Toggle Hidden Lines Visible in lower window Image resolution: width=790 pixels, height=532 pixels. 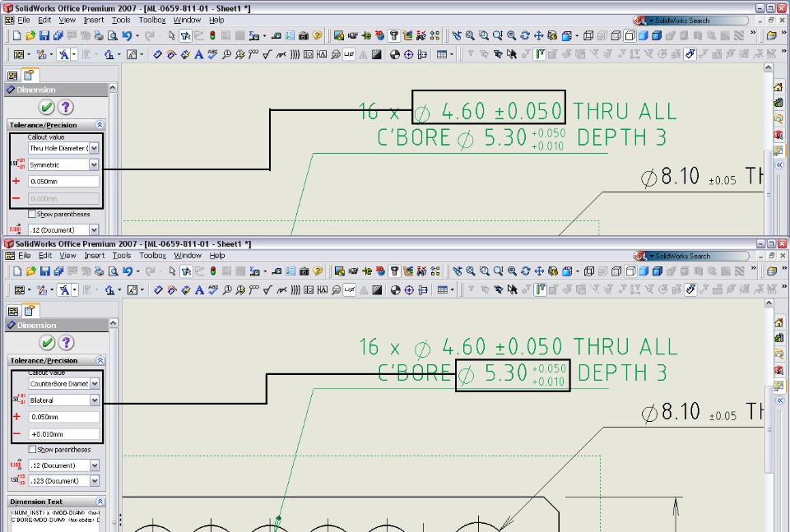point(616,271)
